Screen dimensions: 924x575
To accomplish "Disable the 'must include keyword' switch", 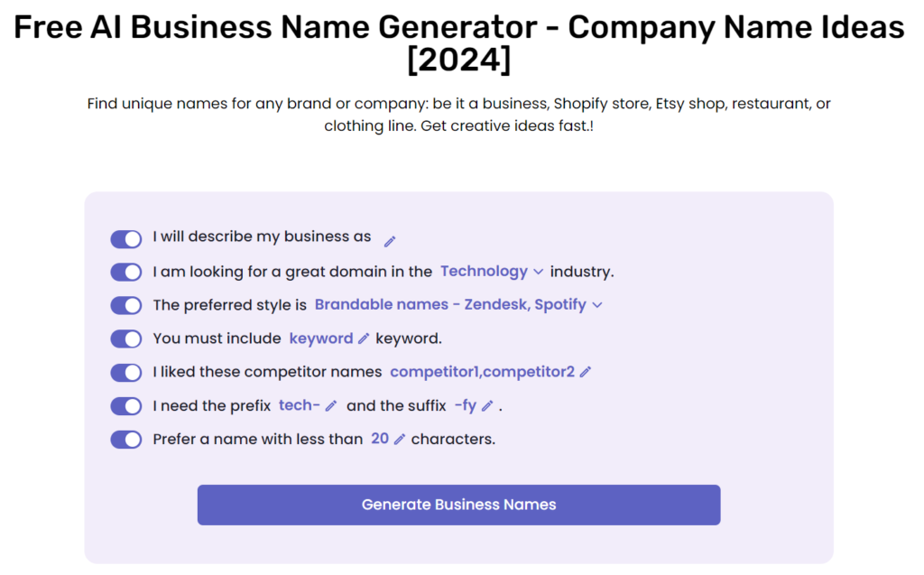I will click(x=125, y=339).
